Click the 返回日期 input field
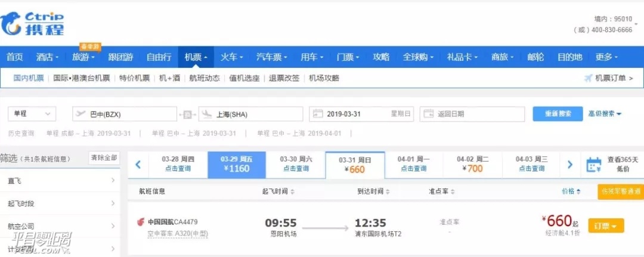644x257 pixels. point(472,114)
